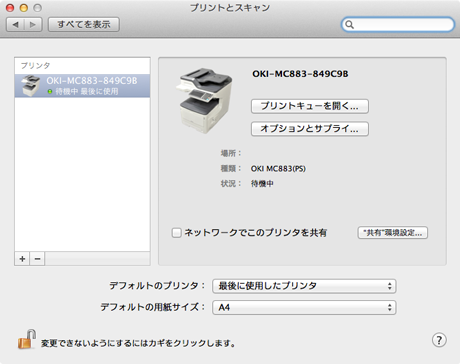Focus the search field in the toolbar

tap(398, 25)
